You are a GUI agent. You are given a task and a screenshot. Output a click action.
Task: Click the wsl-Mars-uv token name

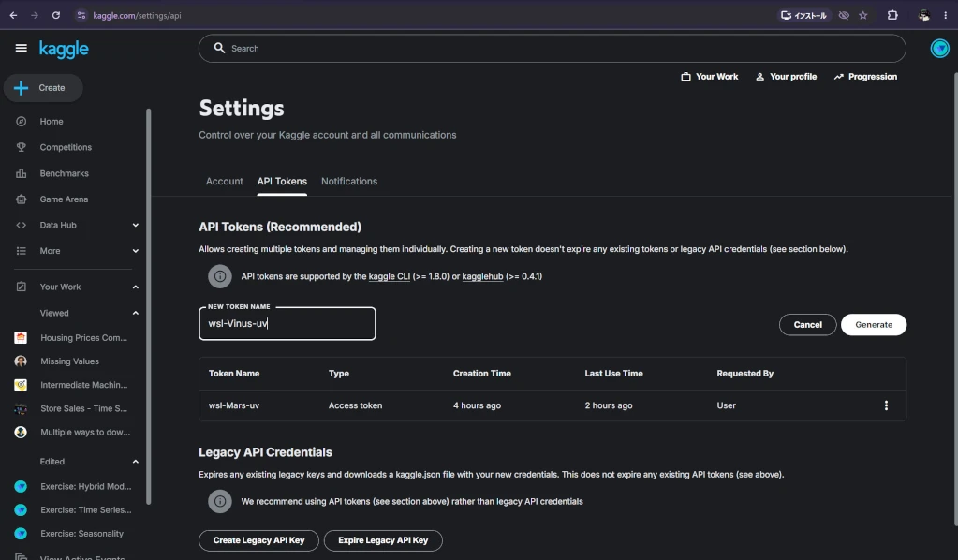(x=234, y=405)
